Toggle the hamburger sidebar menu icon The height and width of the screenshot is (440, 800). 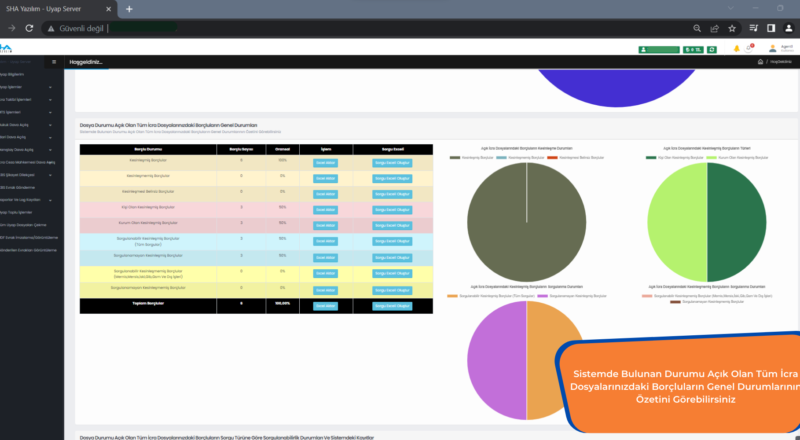click(x=54, y=62)
